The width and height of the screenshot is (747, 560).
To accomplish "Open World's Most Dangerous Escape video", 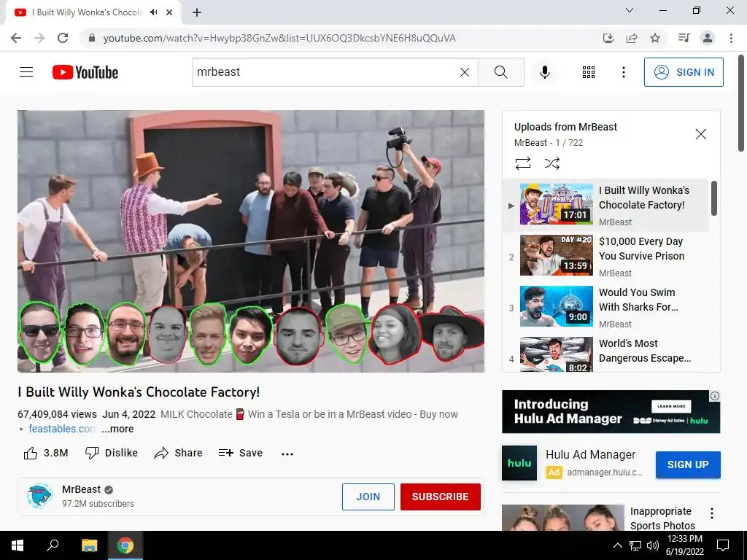I will click(605, 354).
